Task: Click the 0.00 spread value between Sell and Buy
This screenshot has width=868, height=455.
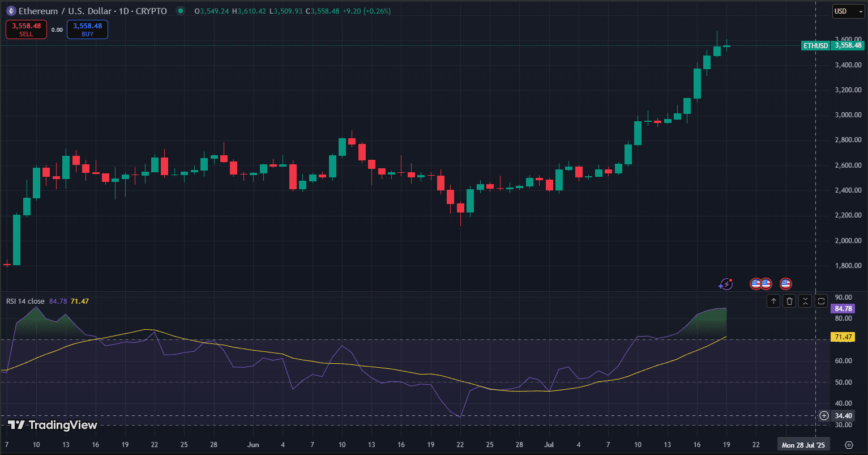Action: [57, 29]
